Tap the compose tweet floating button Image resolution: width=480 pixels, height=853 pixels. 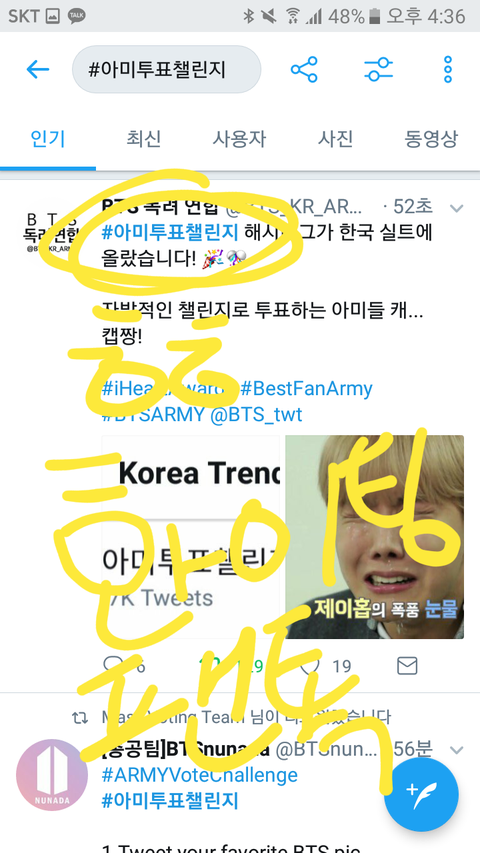[x=421, y=795]
